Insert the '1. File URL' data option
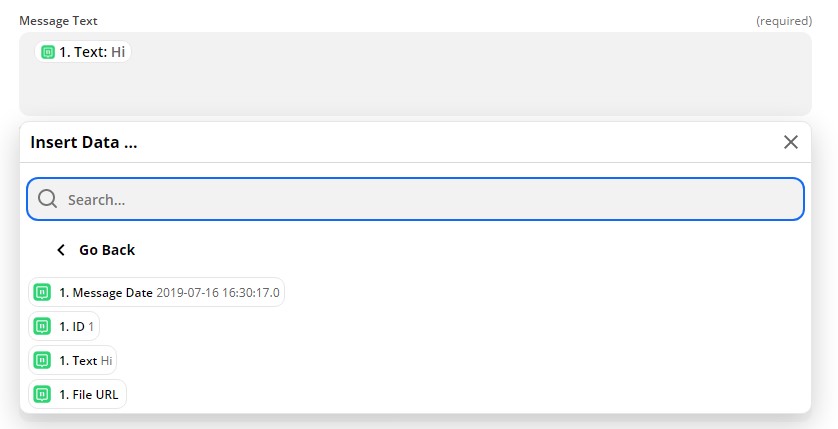 pos(77,394)
